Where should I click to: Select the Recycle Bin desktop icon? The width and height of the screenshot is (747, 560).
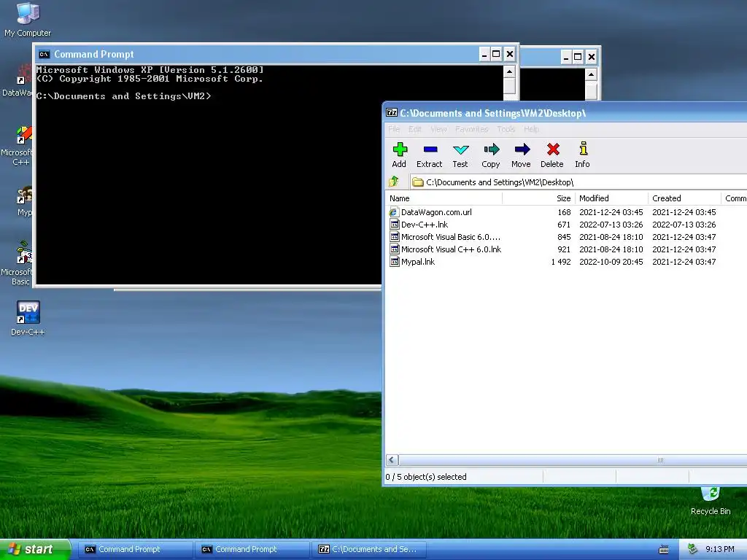click(711, 502)
